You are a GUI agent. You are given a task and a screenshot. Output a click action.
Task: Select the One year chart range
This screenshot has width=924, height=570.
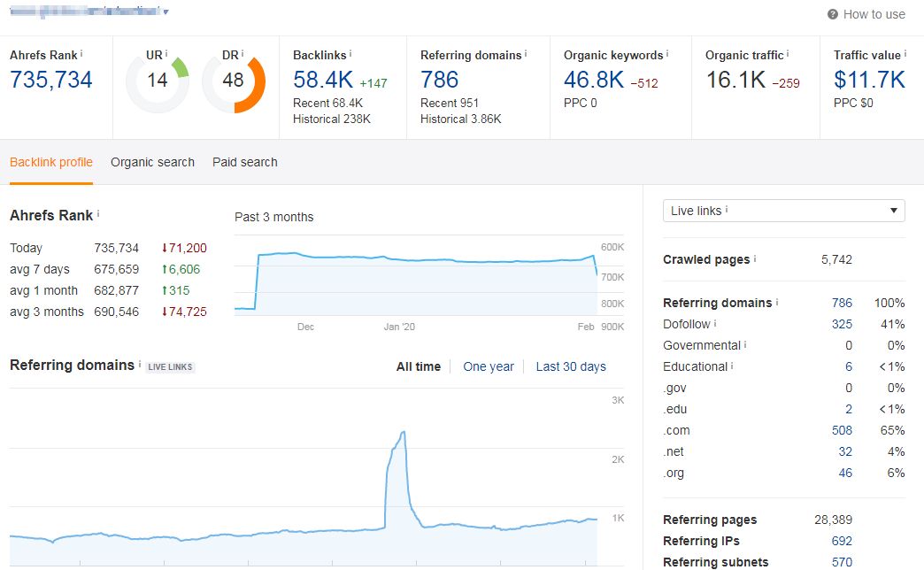click(x=489, y=366)
